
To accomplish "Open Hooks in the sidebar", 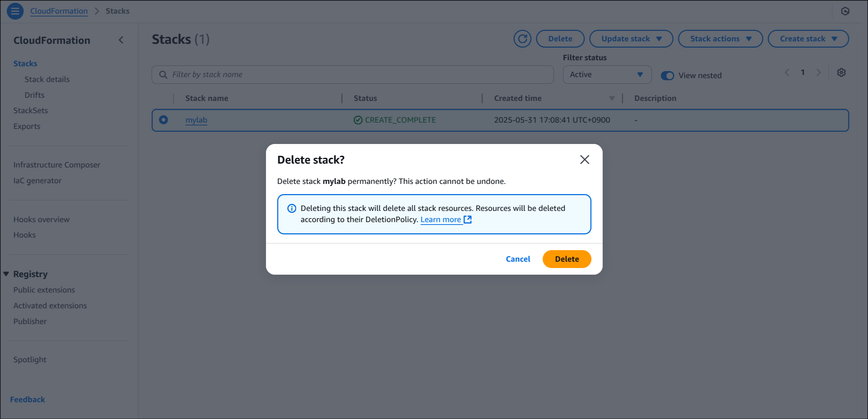I will [25, 235].
